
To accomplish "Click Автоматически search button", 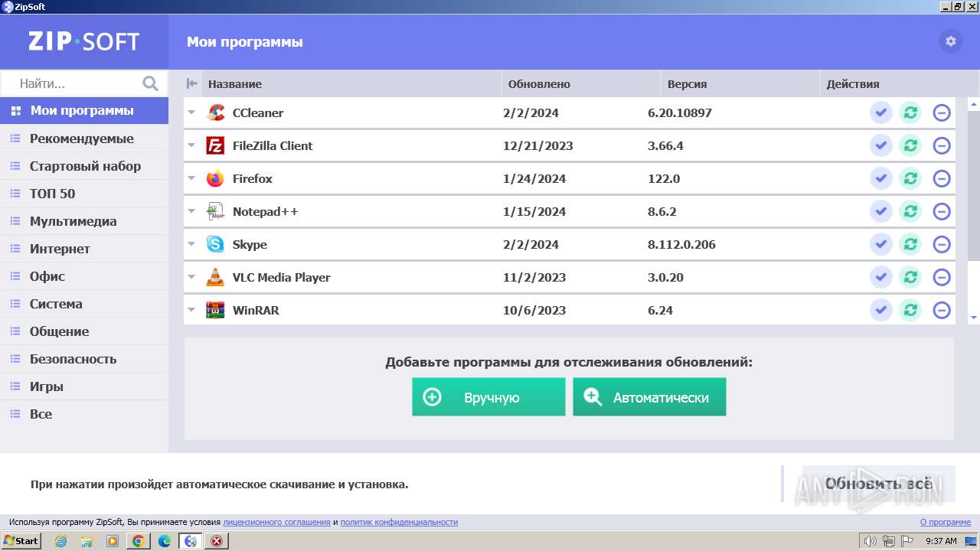I will [x=649, y=397].
